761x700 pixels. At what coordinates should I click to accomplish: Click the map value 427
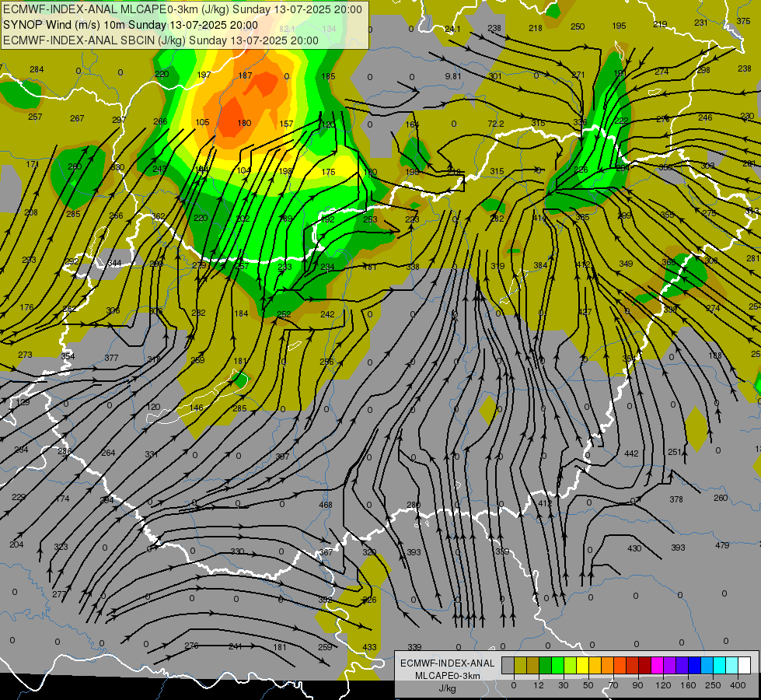tap(585, 312)
